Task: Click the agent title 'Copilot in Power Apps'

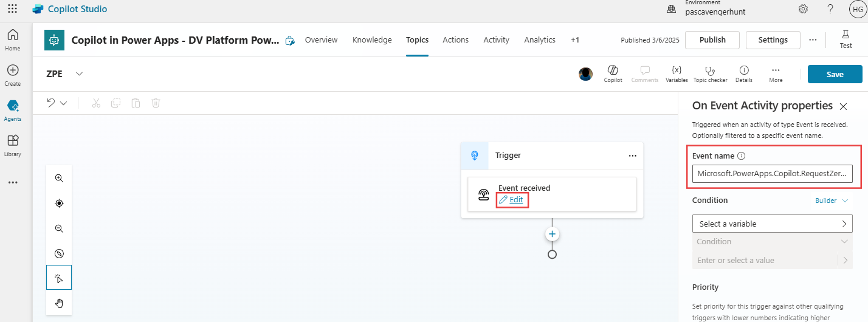Action: 176,40
